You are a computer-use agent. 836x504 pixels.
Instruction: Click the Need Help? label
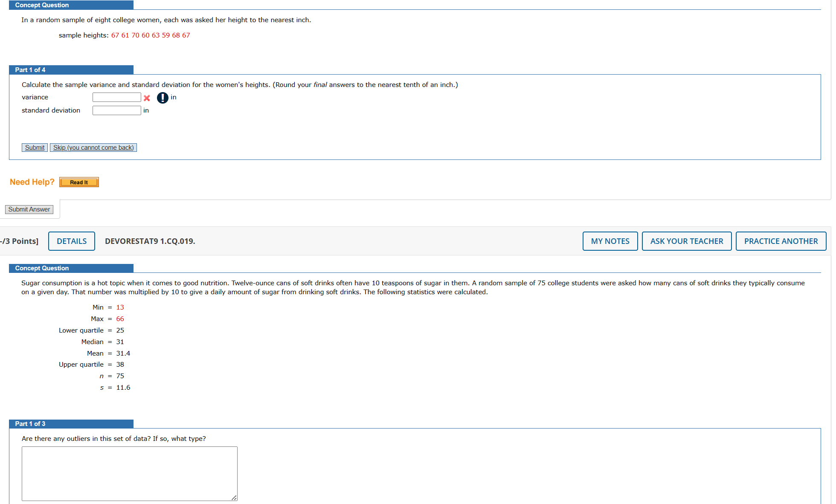(32, 182)
